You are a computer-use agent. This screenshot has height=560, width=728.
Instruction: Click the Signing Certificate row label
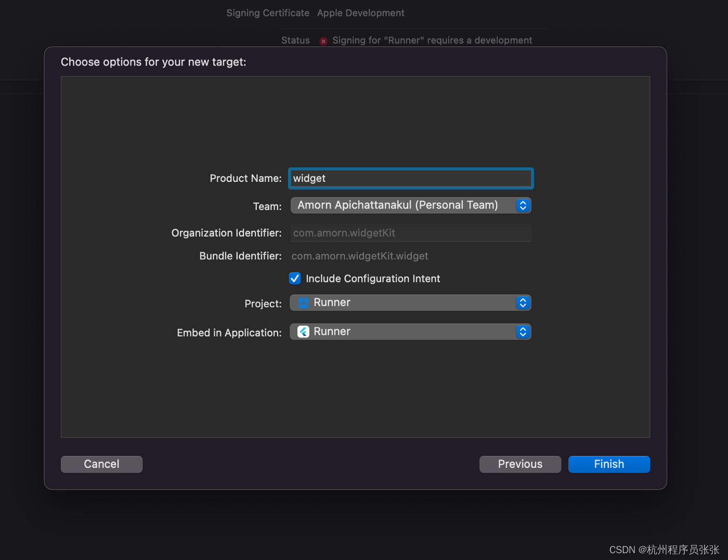pos(268,12)
